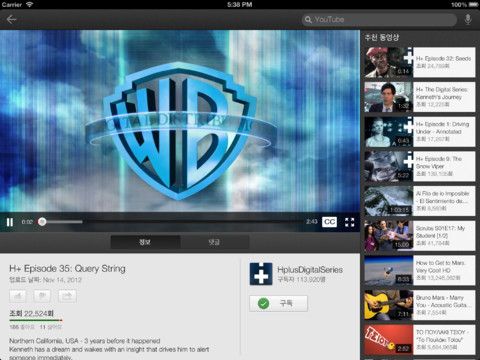Click the Wi-Fi icon in status bar

29,5
